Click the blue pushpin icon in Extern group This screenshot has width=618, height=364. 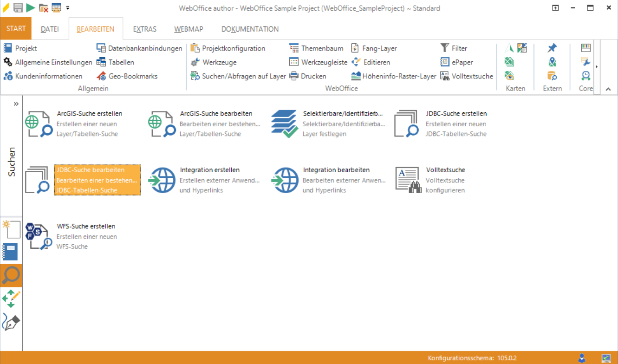click(x=552, y=48)
